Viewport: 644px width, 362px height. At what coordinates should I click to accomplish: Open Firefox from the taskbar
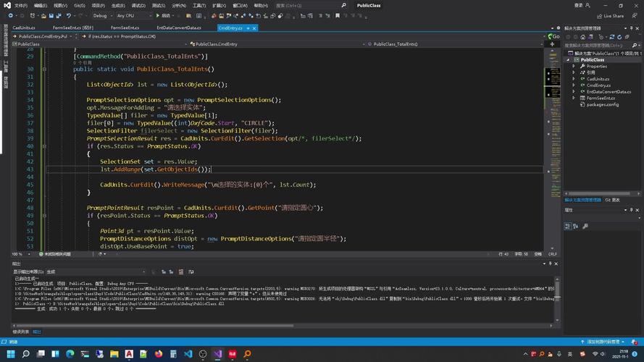[159, 354]
